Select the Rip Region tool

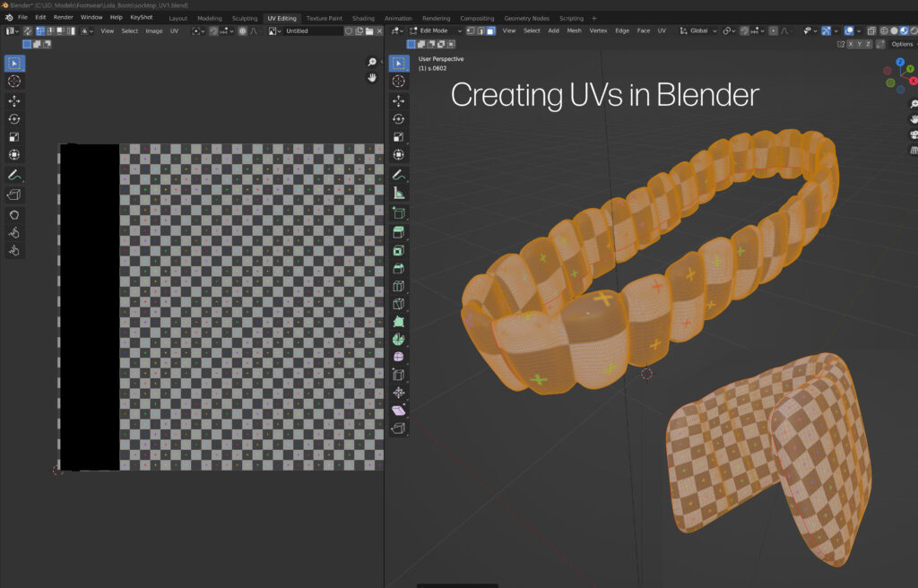(399, 428)
